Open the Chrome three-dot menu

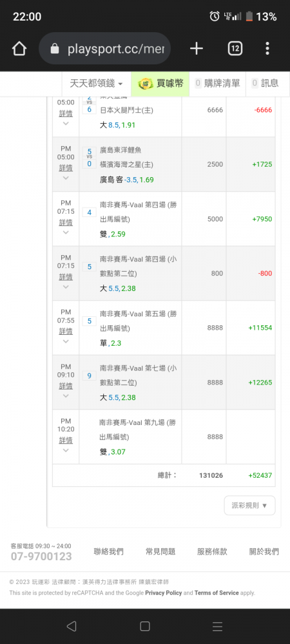(267, 49)
